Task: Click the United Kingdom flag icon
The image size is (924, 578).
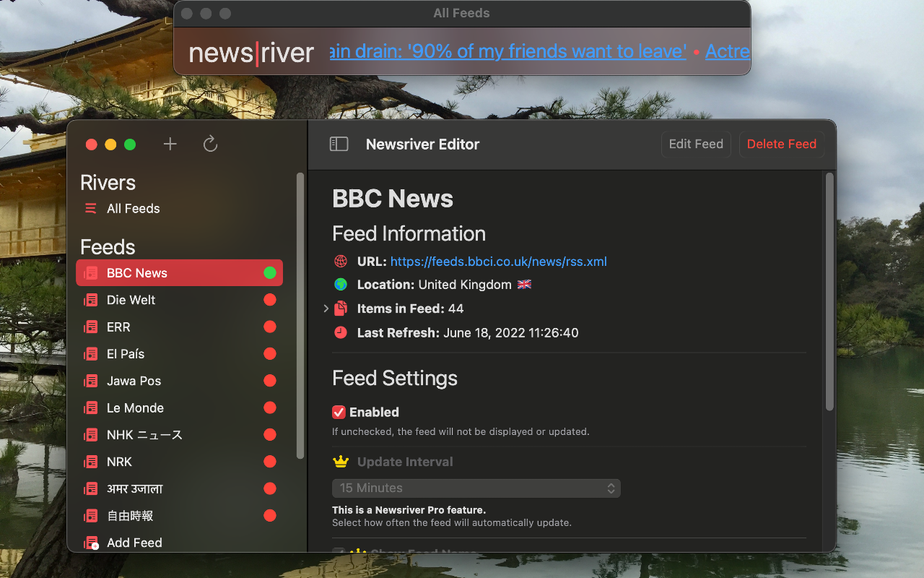Action: point(524,285)
